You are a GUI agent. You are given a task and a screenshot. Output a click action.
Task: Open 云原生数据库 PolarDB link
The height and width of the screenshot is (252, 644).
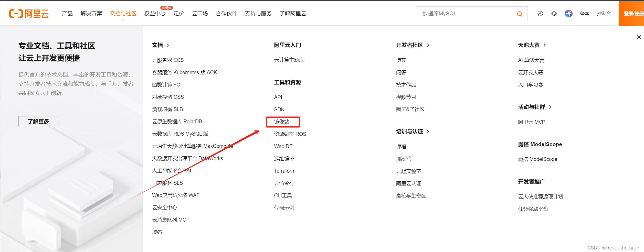(x=177, y=122)
